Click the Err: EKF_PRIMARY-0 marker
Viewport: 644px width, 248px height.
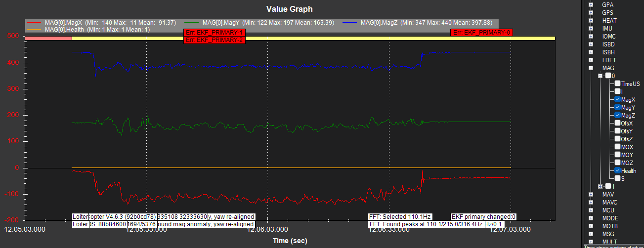(480, 32)
